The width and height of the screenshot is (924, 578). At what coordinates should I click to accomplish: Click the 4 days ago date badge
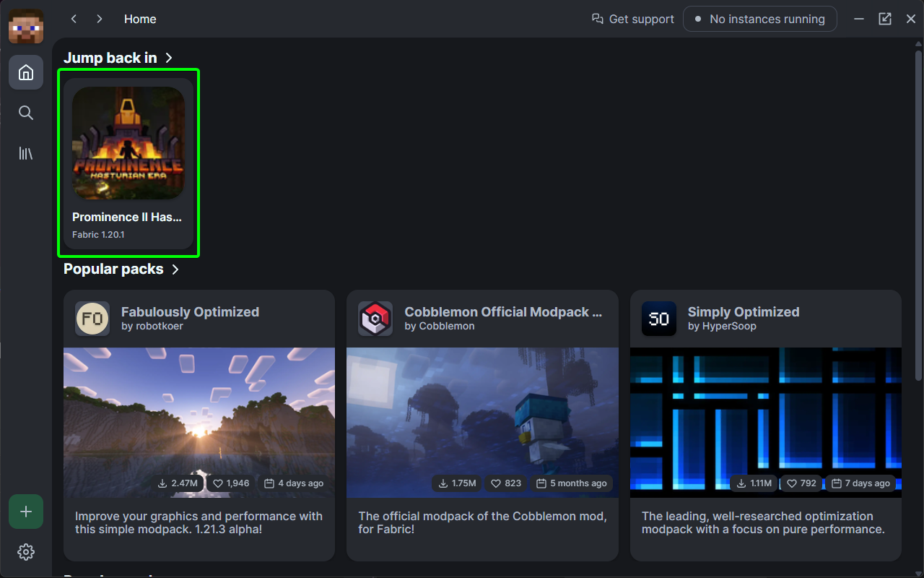(x=294, y=483)
